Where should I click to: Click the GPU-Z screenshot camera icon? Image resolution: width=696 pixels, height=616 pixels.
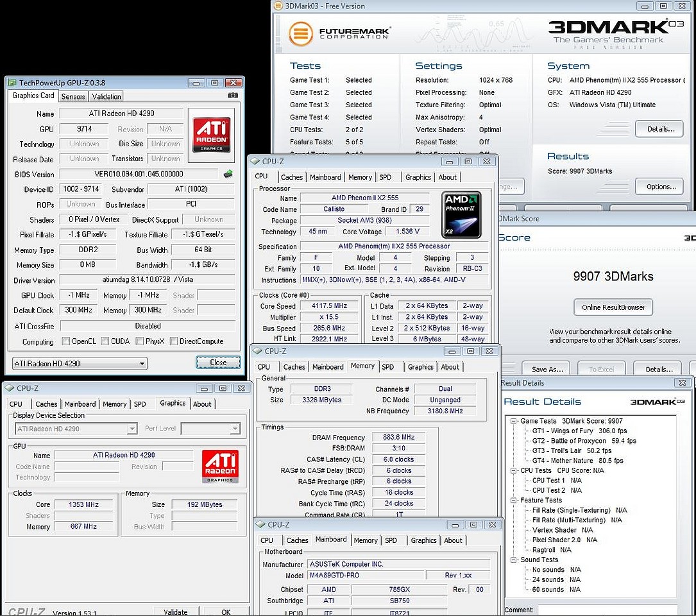click(x=232, y=96)
